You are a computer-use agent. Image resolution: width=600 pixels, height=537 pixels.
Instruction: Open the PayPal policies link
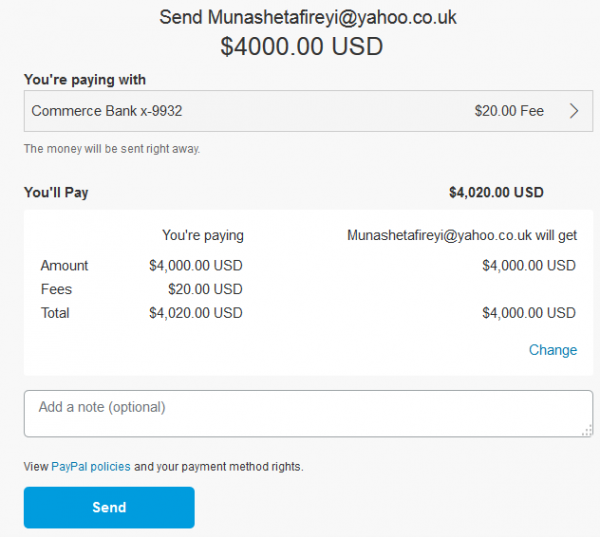coord(90,466)
